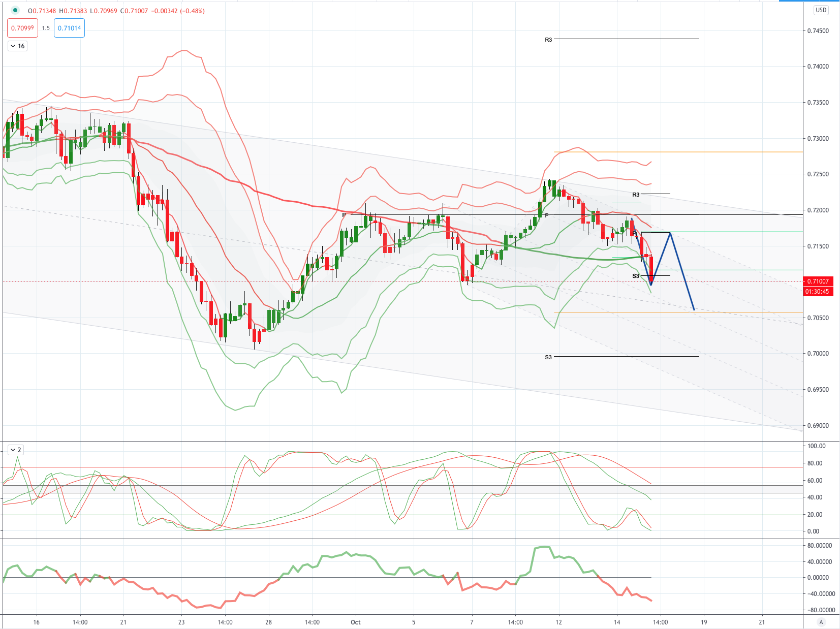Click the 0.74500 price axis label
Image resolution: width=840 pixels, height=629 pixels.
[x=818, y=31]
